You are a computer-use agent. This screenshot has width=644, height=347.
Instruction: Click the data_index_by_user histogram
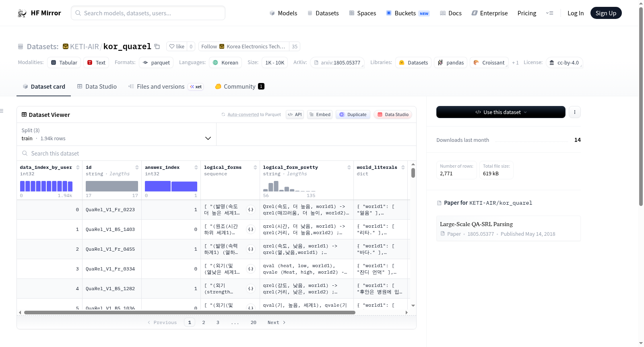[x=46, y=186]
